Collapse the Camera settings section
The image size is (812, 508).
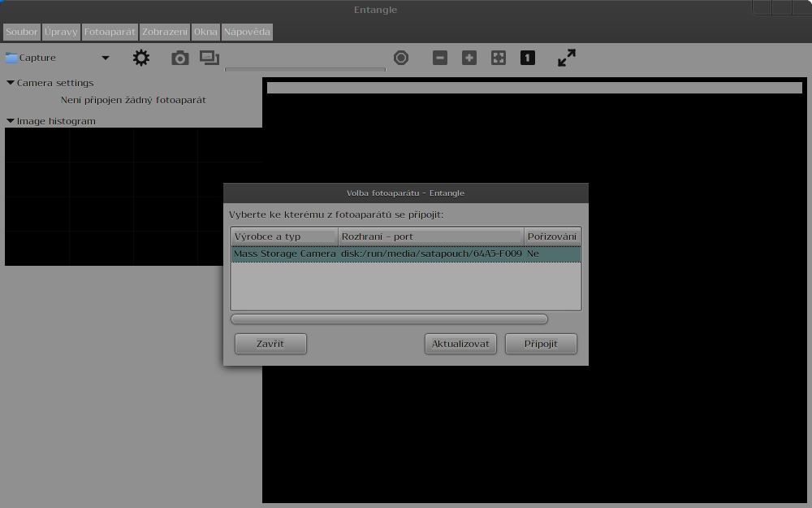[x=11, y=82]
